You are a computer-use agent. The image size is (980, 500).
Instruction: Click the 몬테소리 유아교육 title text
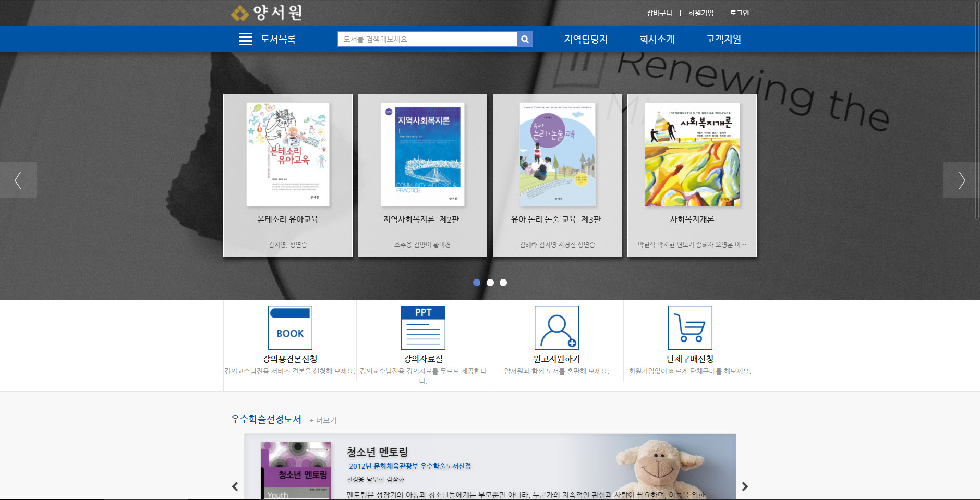pos(288,219)
